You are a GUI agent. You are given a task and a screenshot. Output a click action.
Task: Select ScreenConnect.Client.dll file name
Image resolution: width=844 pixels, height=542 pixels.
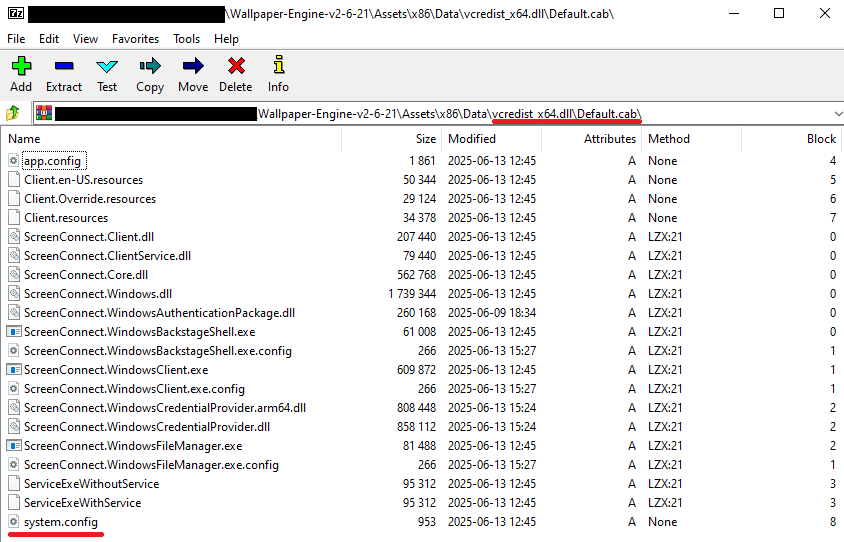tap(89, 237)
